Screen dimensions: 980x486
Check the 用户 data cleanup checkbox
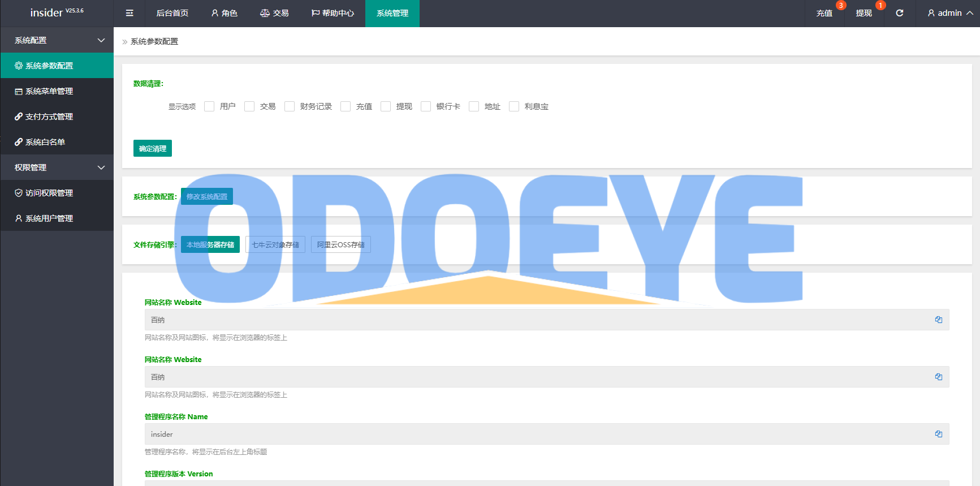point(209,106)
